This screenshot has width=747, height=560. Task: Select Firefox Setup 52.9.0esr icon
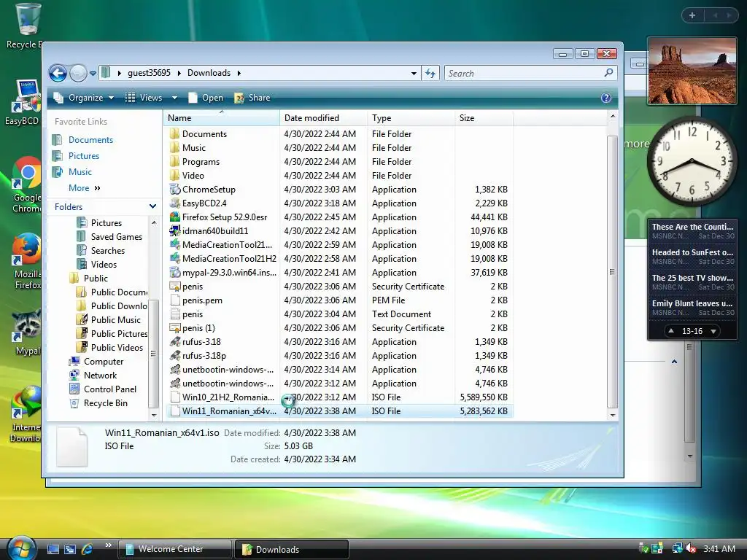175,217
